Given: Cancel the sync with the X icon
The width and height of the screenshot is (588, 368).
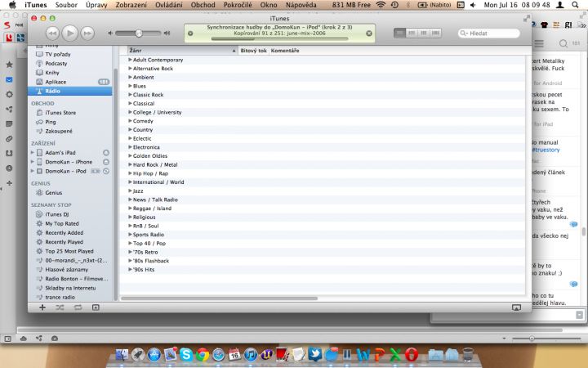Looking at the screenshot, I should 369,34.
